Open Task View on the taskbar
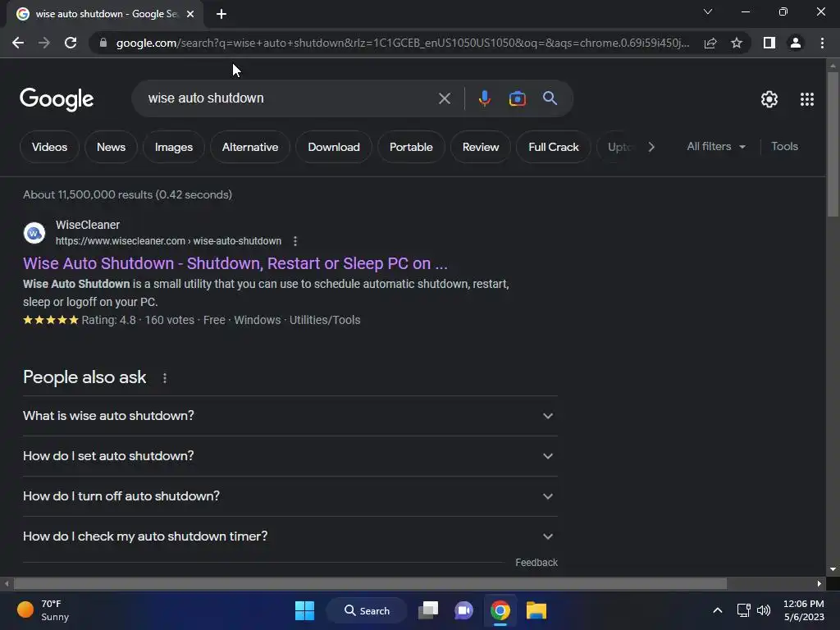Screen dimensions: 840x630 (428, 610)
